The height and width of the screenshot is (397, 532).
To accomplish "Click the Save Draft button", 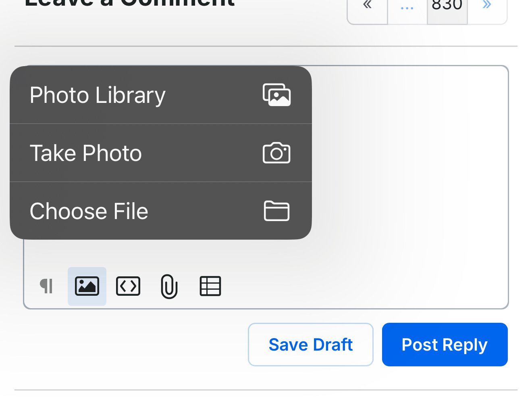I will (x=311, y=345).
